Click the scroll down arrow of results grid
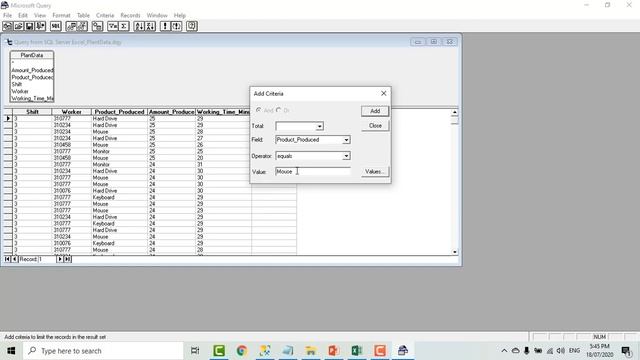 tap(455, 252)
